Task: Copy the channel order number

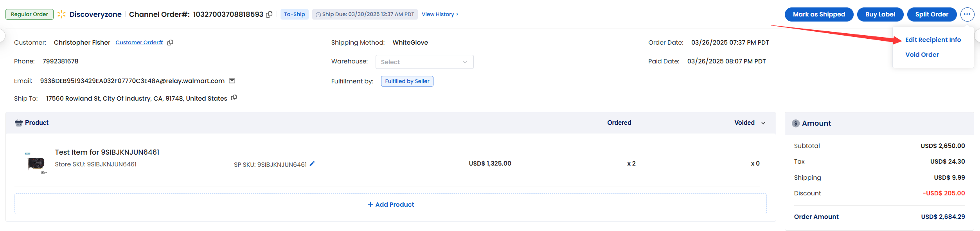Action: pyautogui.click(x=269, y=14)
